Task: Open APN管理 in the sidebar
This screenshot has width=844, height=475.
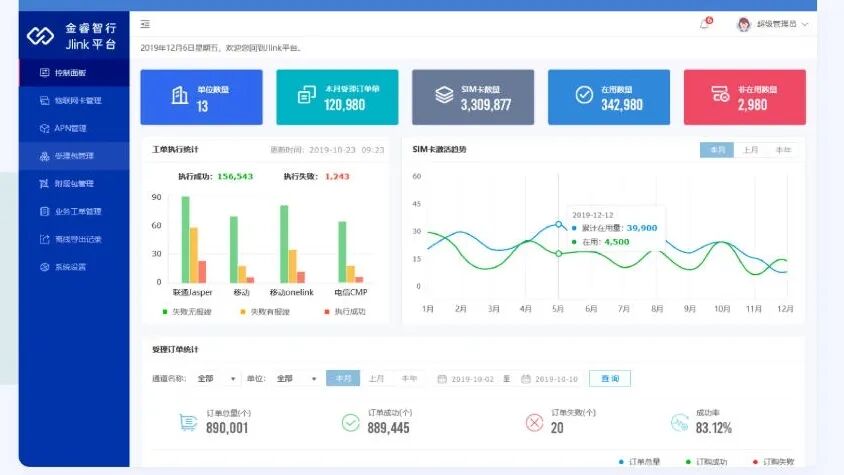Action: click(70, 128)
